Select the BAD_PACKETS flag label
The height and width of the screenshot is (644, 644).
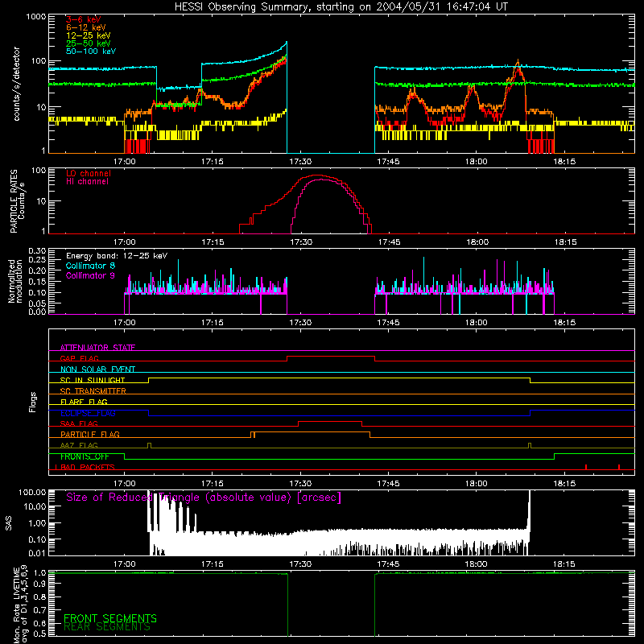(x=88, y=467)
